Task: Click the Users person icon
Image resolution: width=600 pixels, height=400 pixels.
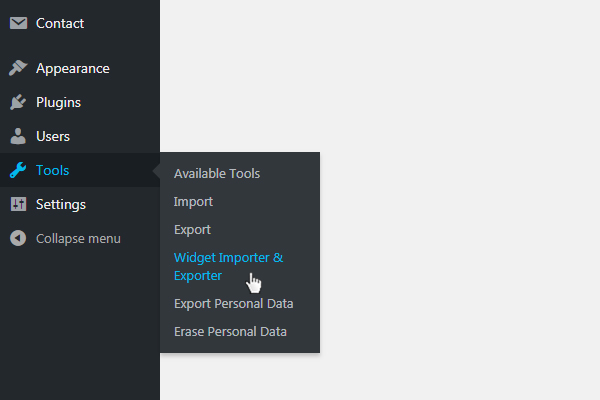Action: pyautogui.click(x=18, y=136)
